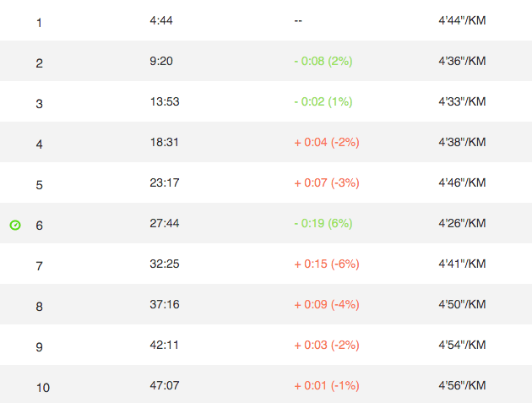Click the 4'46"/KM pace in kilometer 5

462,182
